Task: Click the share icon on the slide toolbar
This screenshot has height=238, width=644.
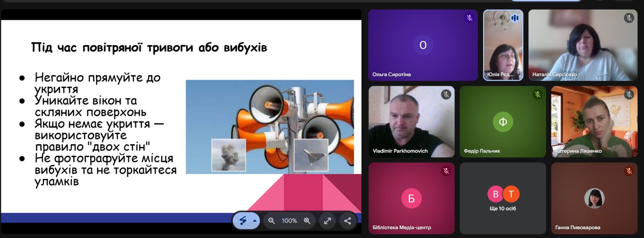Action: (x=347, y=221)
